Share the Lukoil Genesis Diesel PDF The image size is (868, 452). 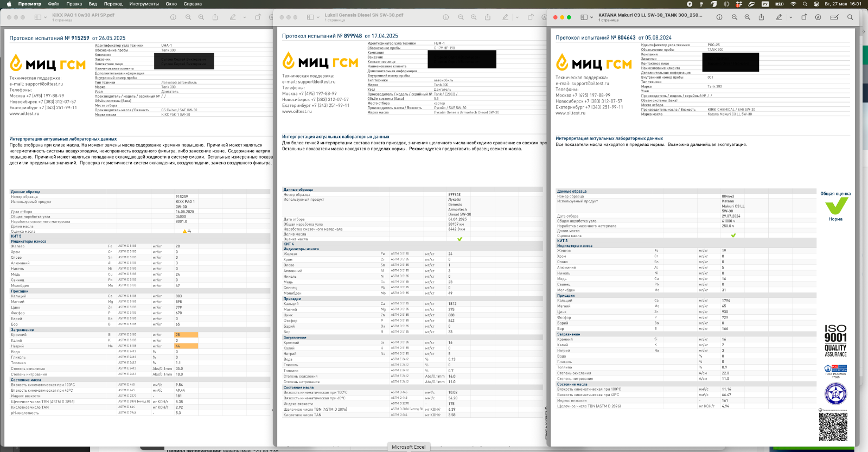[x=487, y=17]
